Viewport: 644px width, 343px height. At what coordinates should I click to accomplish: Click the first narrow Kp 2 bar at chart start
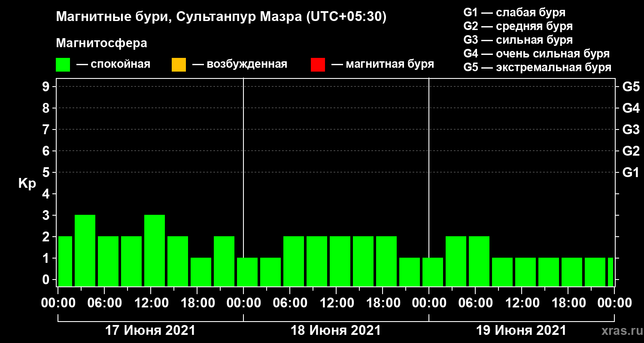click(x=65, y=261)
